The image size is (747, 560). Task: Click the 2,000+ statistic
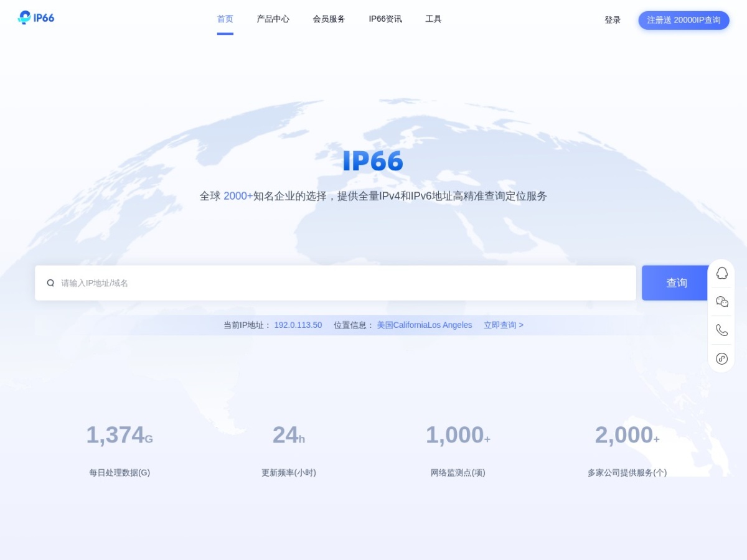point(627,435)
